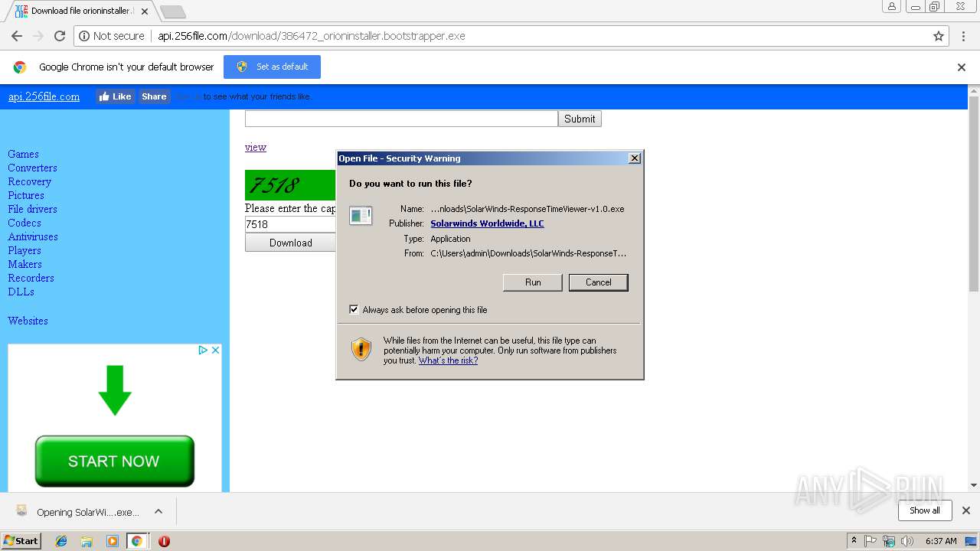
Task: Open Windows Explorer from the taskbar
Action: pos(87,541)
